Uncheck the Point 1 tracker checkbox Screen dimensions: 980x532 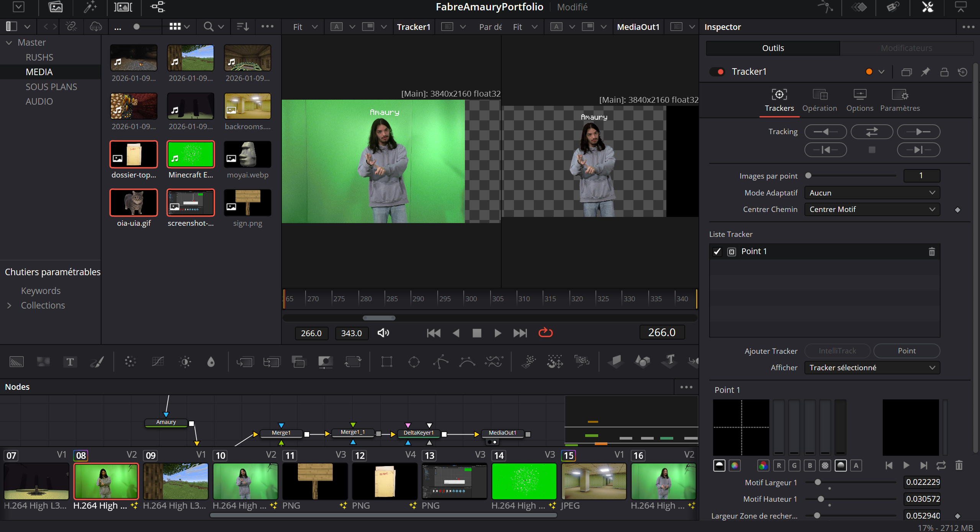tap(717, 252)
